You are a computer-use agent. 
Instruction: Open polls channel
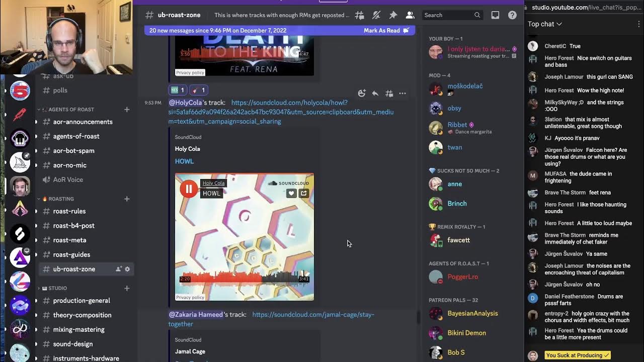(60, 90)
